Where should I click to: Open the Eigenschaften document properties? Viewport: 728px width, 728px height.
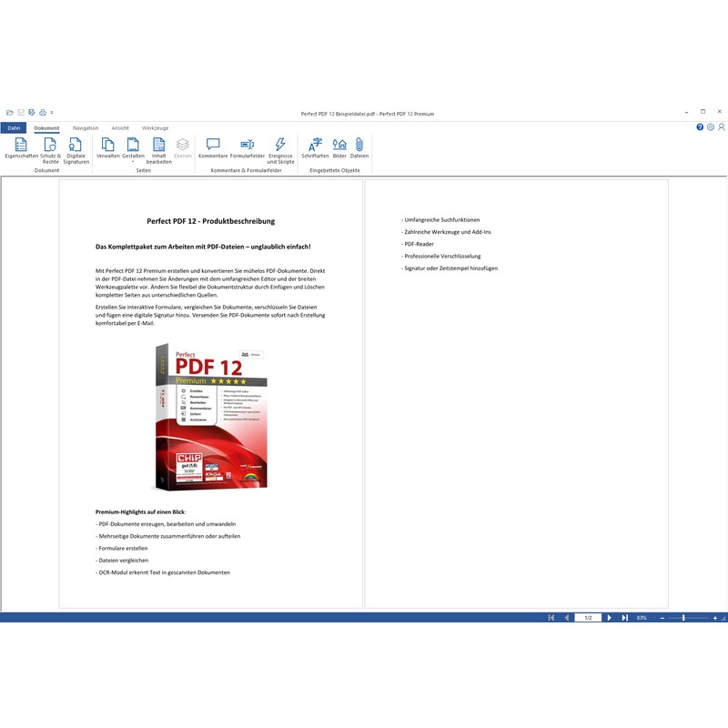(21, 148)
